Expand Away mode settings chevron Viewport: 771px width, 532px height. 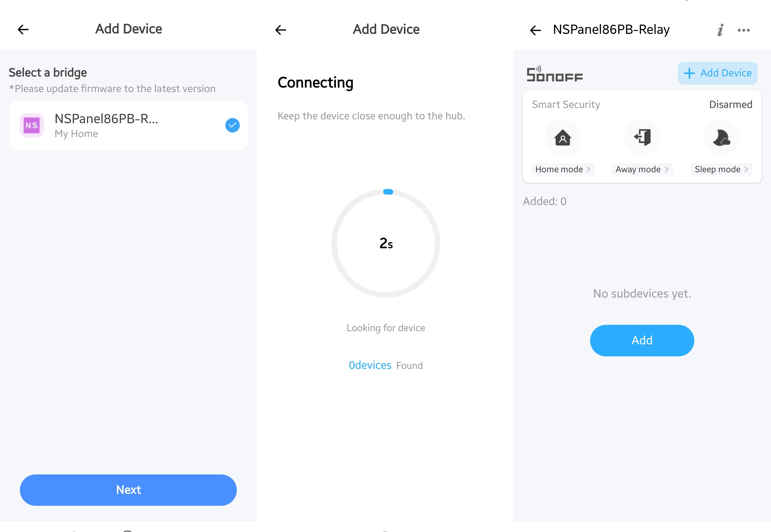[667, 169]
